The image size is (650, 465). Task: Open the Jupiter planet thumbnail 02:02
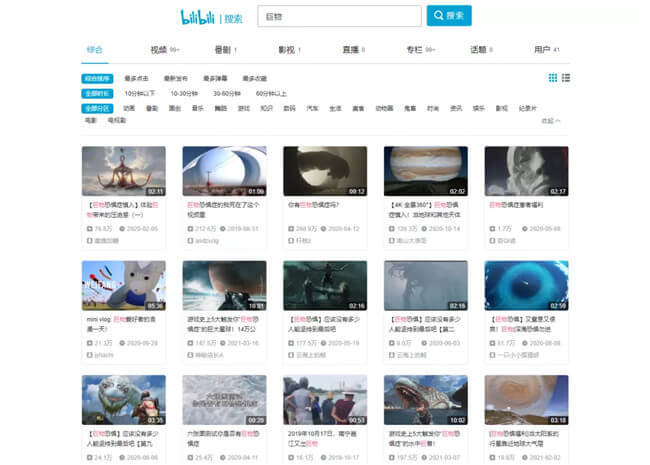click(426, 171)
